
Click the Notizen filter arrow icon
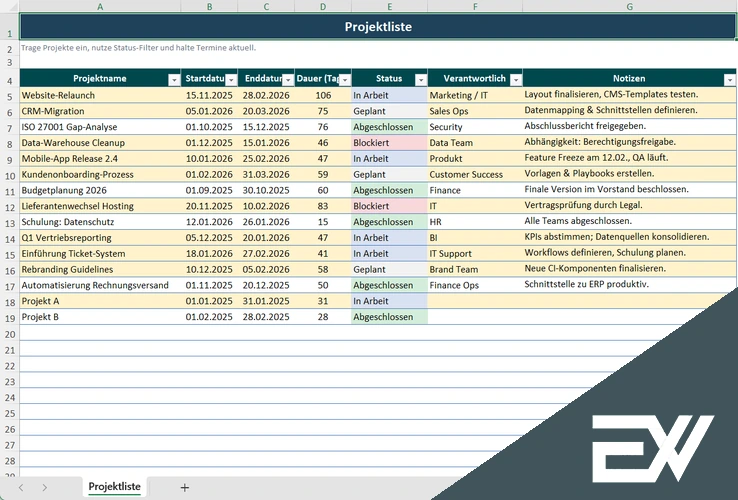(729, 79)
